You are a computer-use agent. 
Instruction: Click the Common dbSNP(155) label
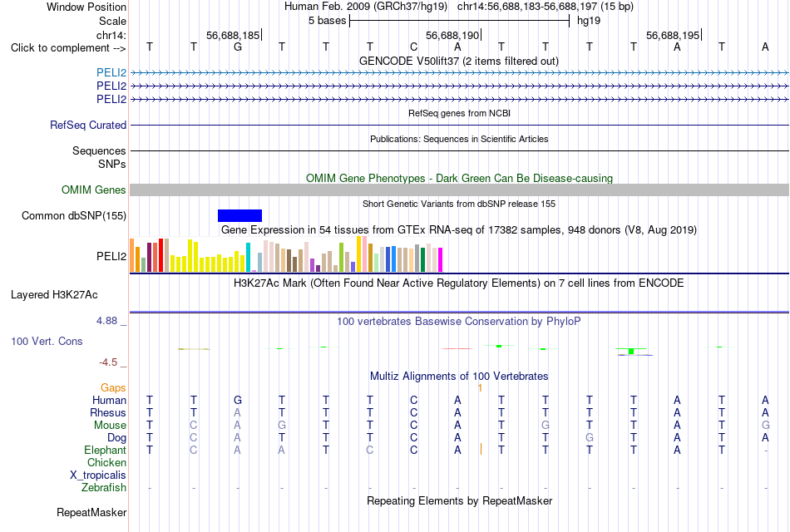[x=74, y=215]
